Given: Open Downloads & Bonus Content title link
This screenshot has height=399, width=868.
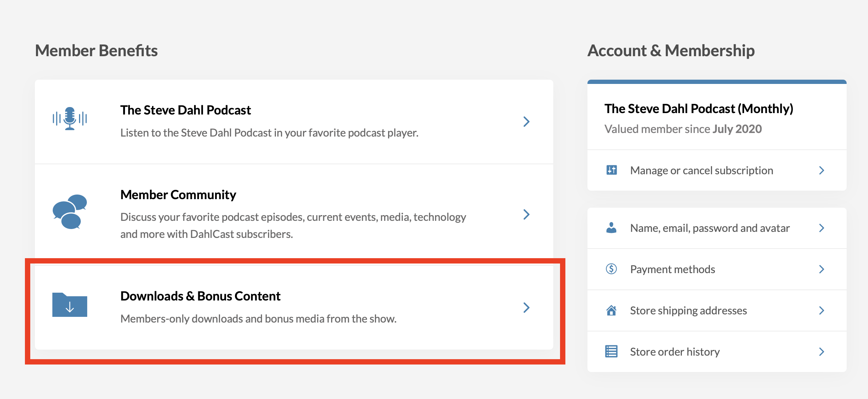Looking at the screenshot, I should [x=200, y=296].
